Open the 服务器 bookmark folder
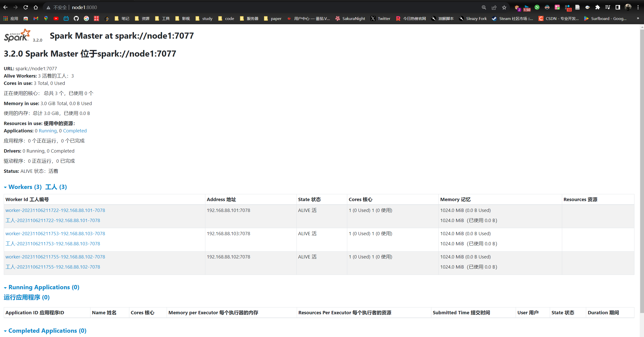Screen dimensions: 644x337 (x=249, y=18)
